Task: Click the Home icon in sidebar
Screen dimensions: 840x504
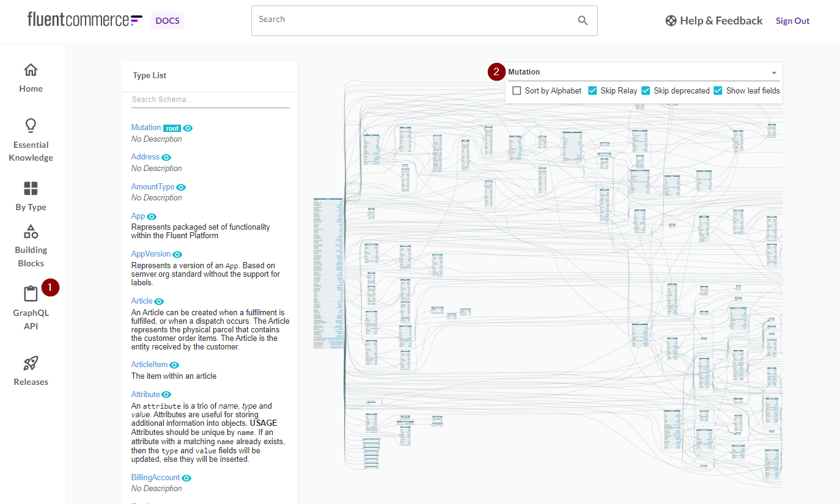Action: coord(31,70)
